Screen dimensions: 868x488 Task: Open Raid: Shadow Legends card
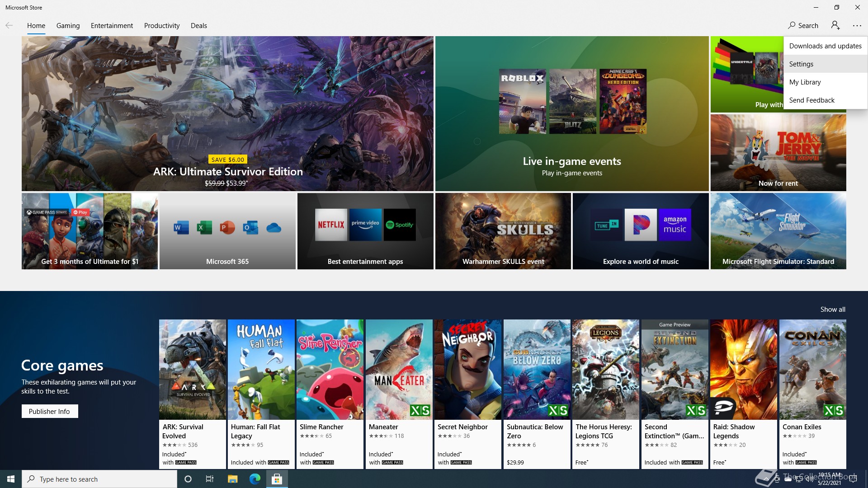(744, 394)
